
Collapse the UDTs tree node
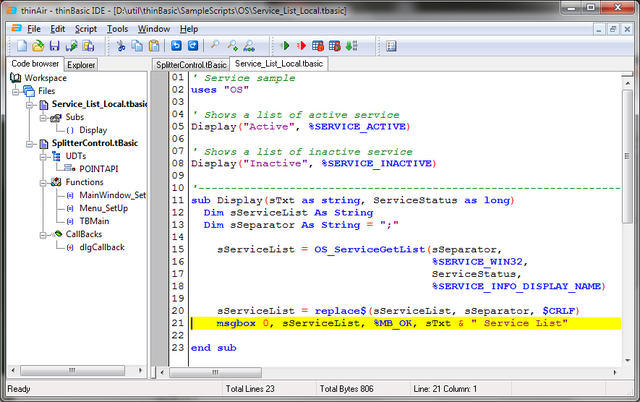(43, 157)
